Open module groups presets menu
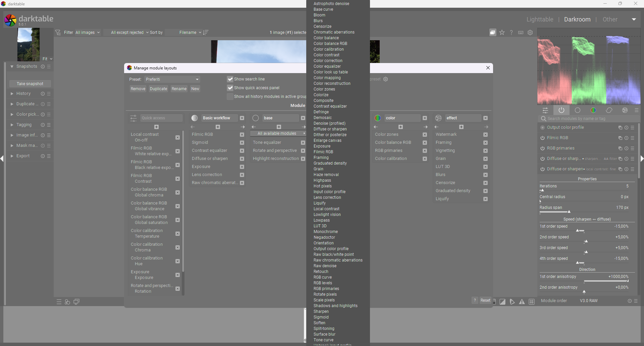The width and height of the screenshot is (644, 346). tap(637, 110)
